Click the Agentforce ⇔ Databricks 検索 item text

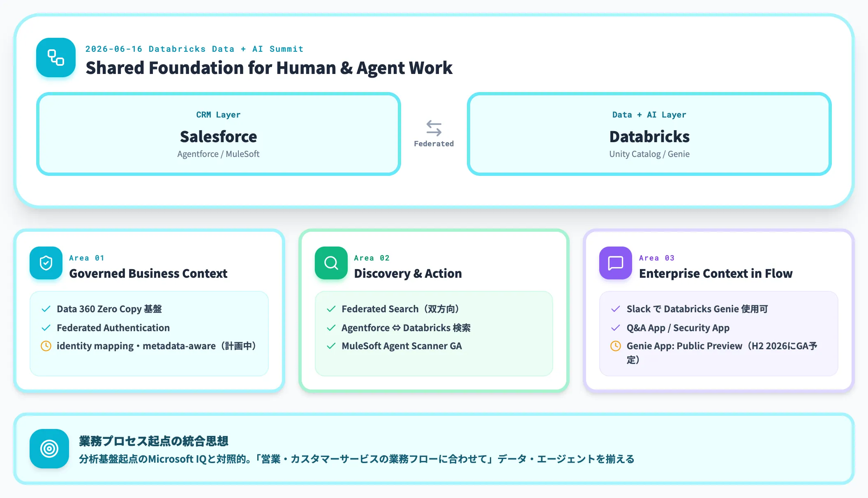point(406,328)
